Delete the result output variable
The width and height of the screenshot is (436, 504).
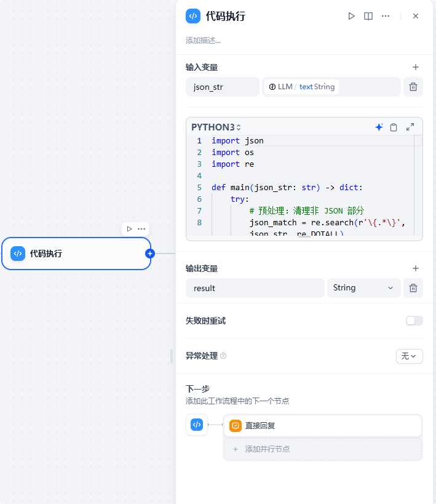(413, 288)
